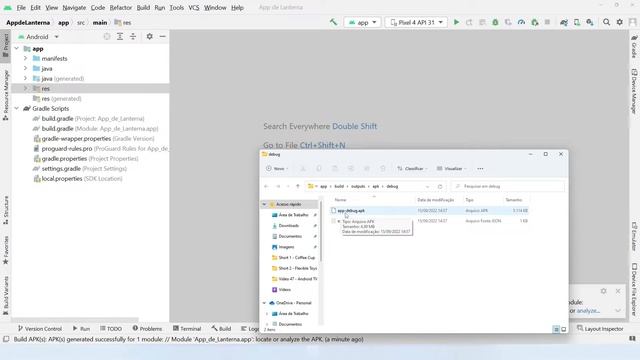This screenshot has height=360, width=640.
Task: Run the app with green play icon
Action: [456, 22]
